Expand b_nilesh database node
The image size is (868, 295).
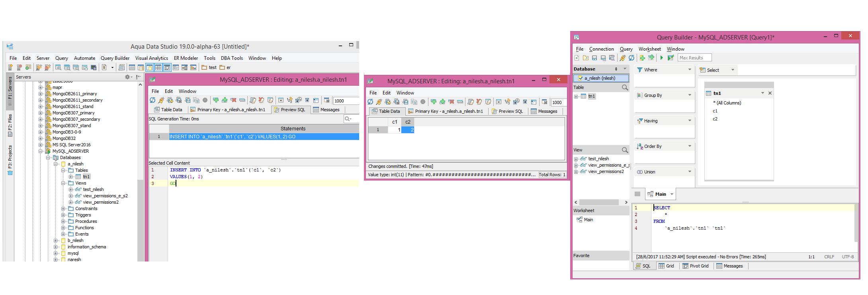[56, 240]
